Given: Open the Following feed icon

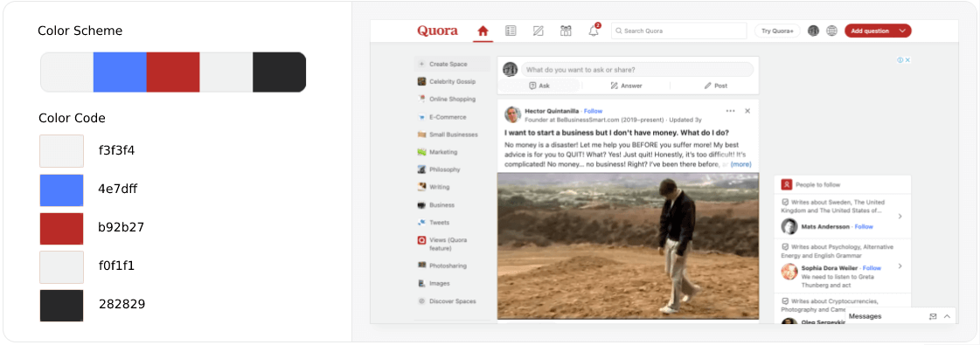Looking at the screenshot, I should click(511, 31).
